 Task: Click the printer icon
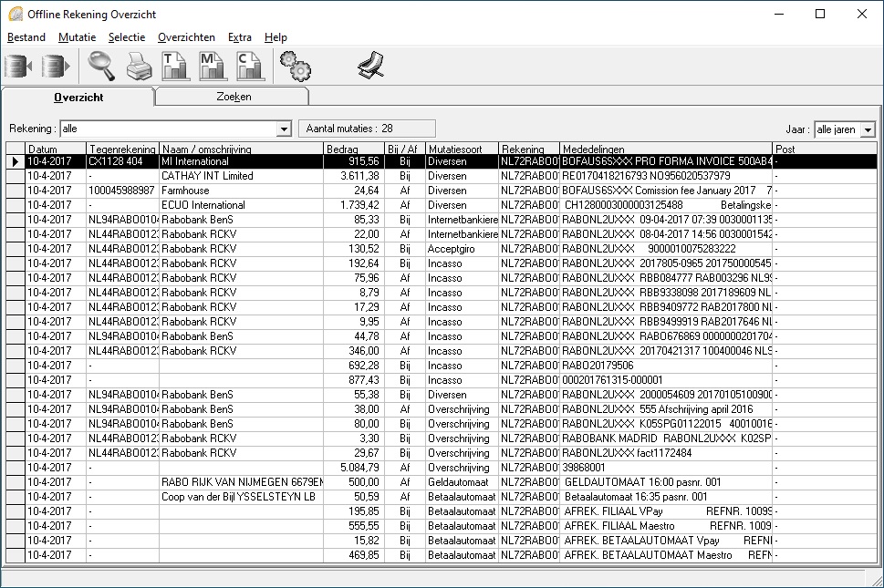138,67
